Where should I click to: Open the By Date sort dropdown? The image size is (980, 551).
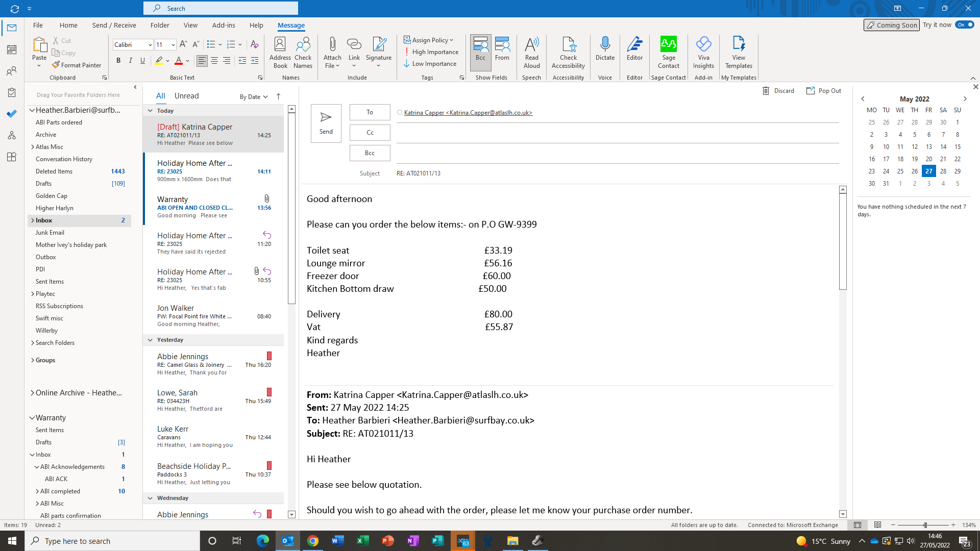254,97
